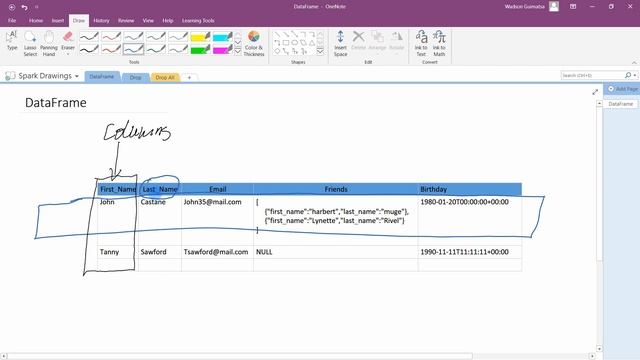Click the Insert Space tool
This screenshot has height=360, width=640.
tap(340, 43)
